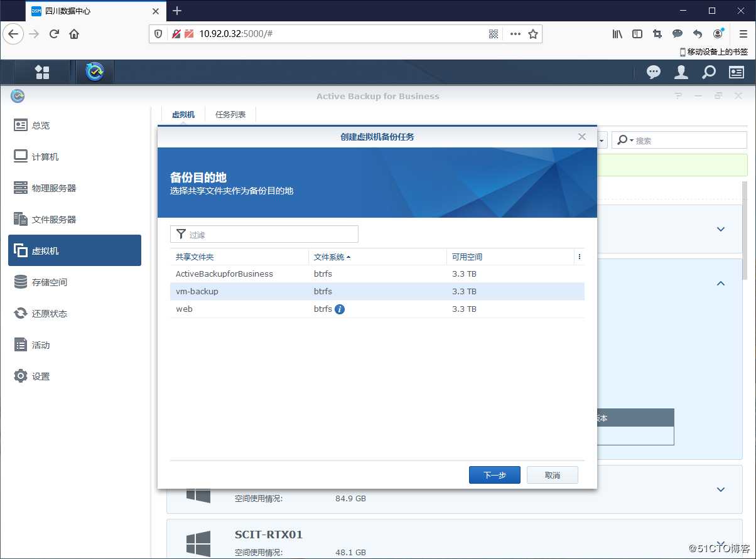Viewport: 756px width, 559px height.
Task: Switch to the 任务列表 tab
Action: (x=230, y=115)
